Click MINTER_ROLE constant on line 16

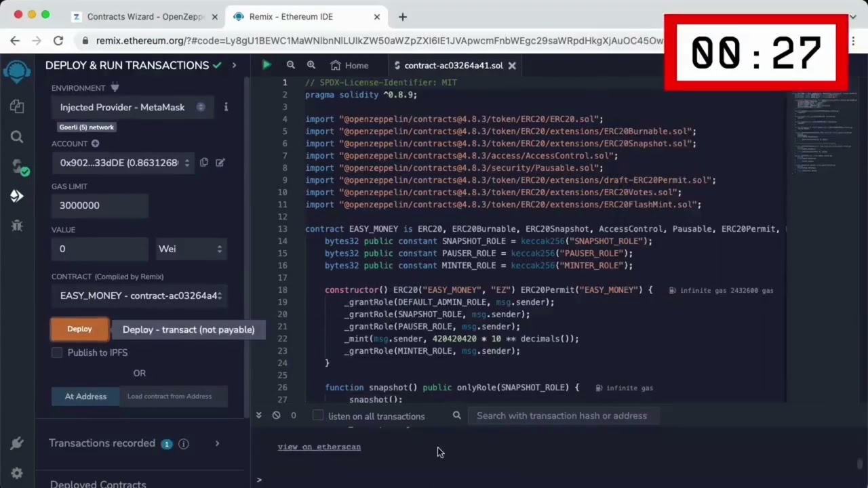(479, 266)
